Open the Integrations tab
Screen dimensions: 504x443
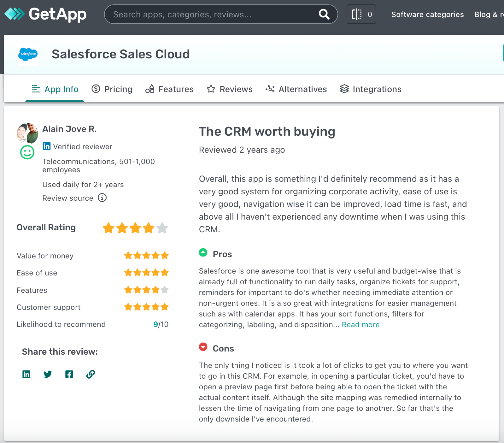point(371,89)
